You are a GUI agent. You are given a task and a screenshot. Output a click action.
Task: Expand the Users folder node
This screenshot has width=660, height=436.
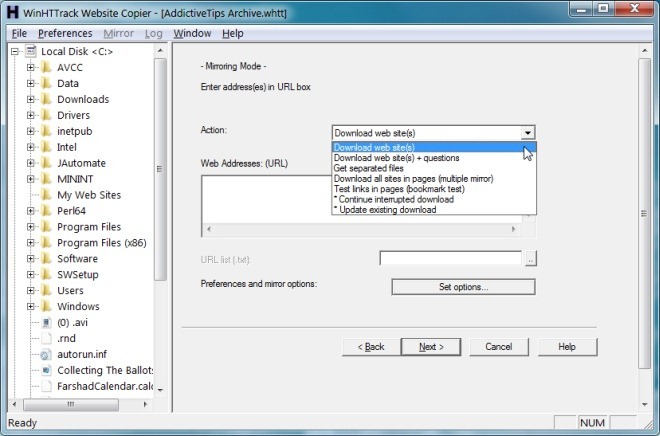point(30,291)
